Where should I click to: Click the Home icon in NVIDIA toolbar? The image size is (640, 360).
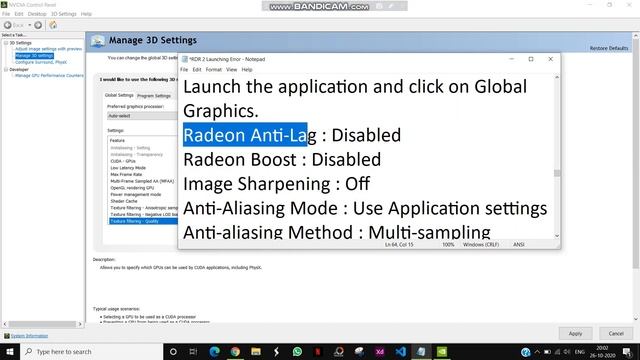click(x=53, y=25)
